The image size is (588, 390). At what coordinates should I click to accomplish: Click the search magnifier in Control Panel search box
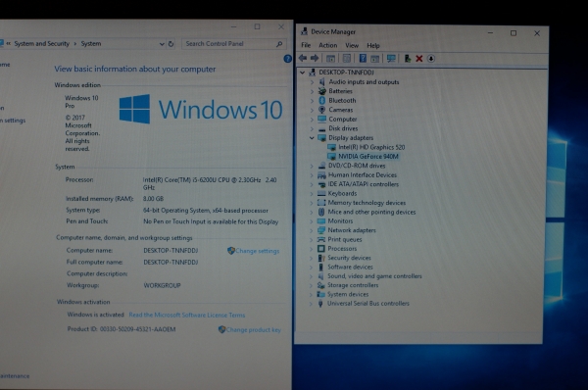coord(279,44)
